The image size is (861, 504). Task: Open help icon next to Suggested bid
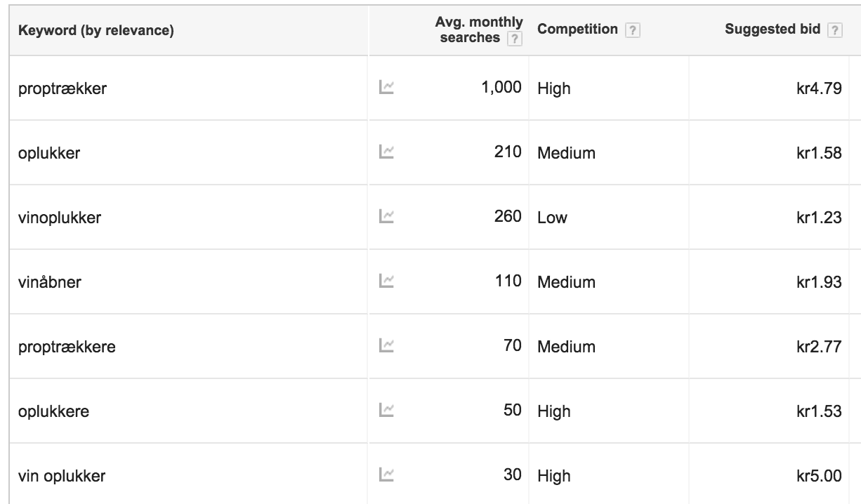click(835, 30)
